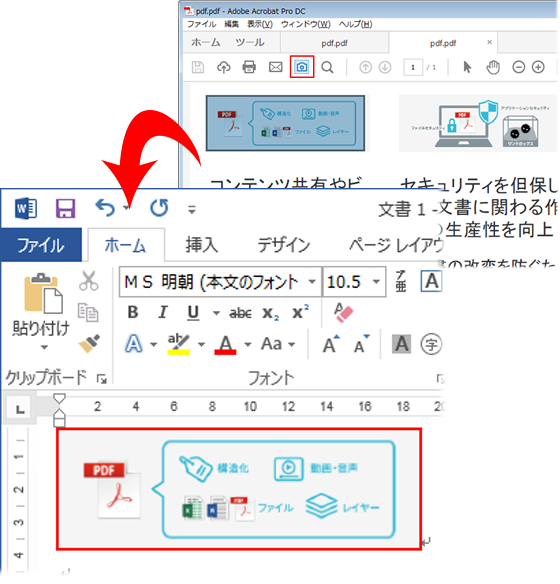Print the PDF using Acrobat printer icon
Viewport: 560px width, 584px height.
[x=249, y=67]
